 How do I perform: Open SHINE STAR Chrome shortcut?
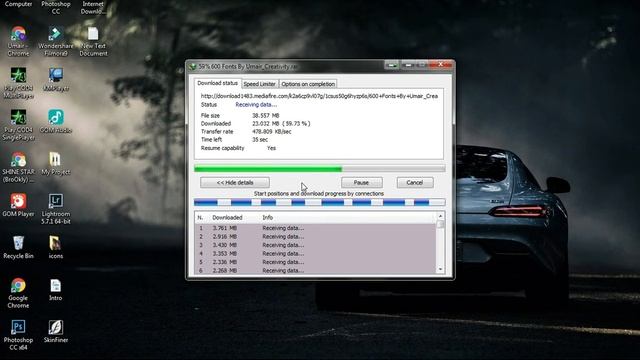[x=18, y=167]
